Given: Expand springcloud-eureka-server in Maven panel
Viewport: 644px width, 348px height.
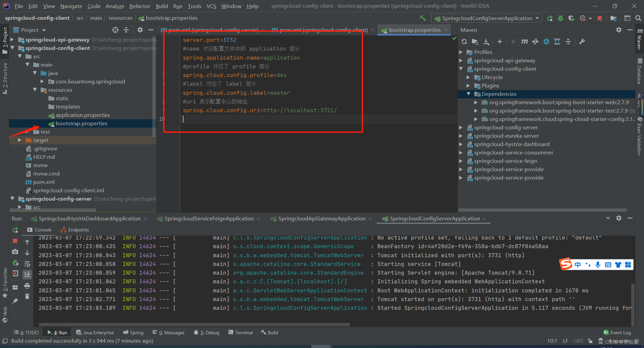Looking at the screenshot, I should (x=461, y=136).
